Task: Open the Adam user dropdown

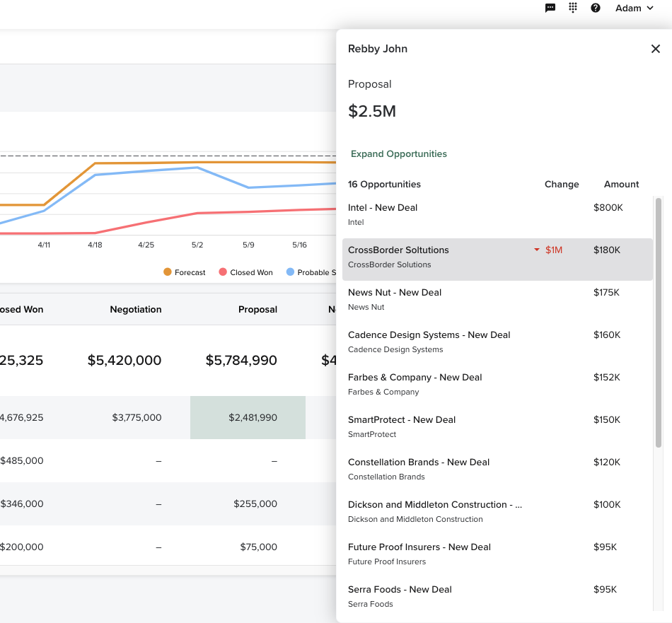Action: tap(634, 8)
